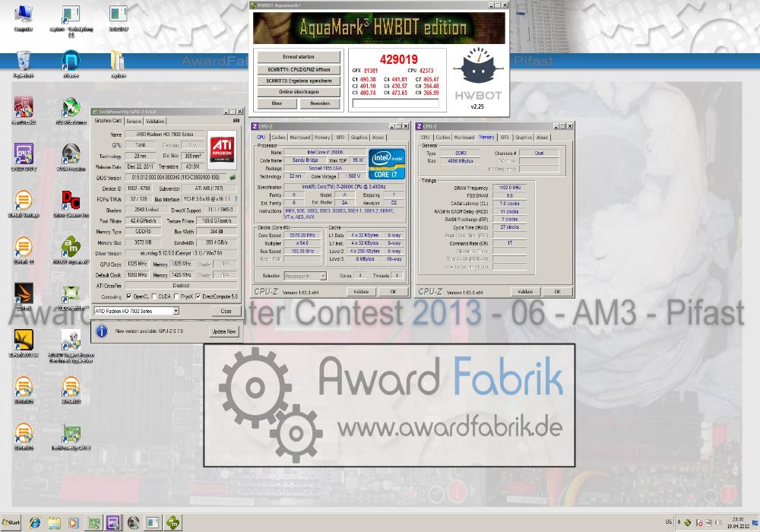Launch the red DC Driver Cleaner shortcut
Image resolution: width=760 pixels, height=532 pixels.
(x=71, y=204)
